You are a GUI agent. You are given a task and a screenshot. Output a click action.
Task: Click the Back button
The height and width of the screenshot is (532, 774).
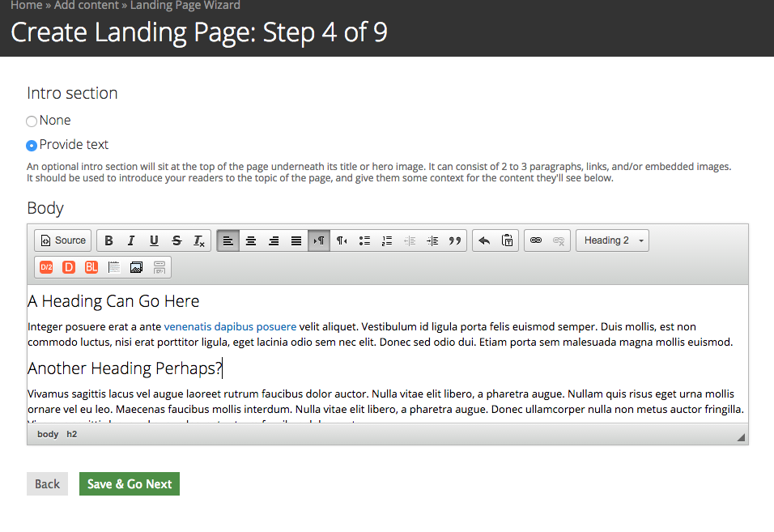pyautogui.click(x=48, y=483)
